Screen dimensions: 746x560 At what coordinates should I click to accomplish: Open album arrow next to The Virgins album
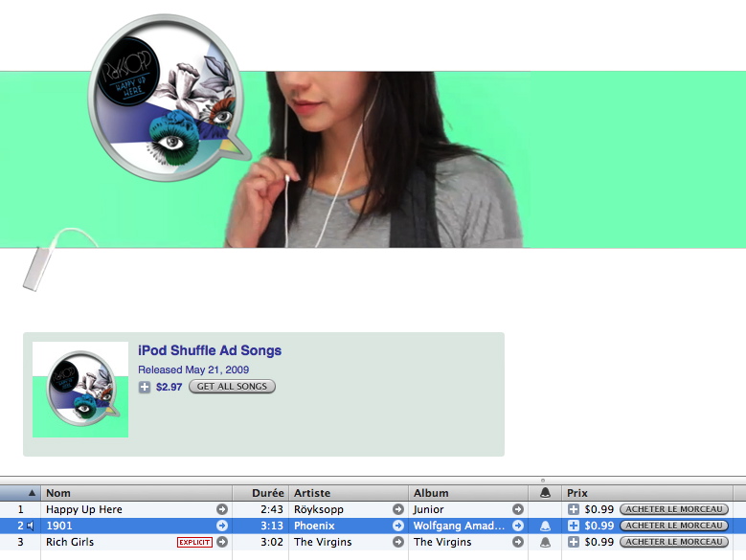point(518,542)
